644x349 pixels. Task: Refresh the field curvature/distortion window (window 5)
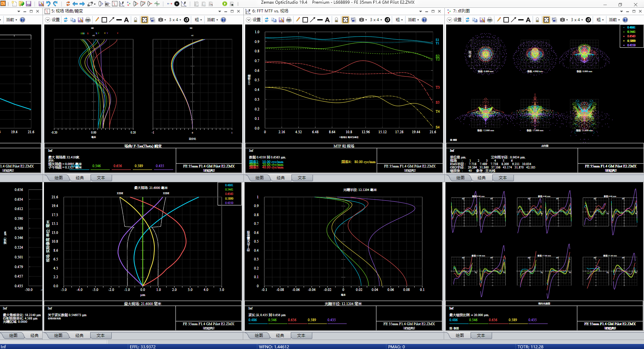click(66, 20)
